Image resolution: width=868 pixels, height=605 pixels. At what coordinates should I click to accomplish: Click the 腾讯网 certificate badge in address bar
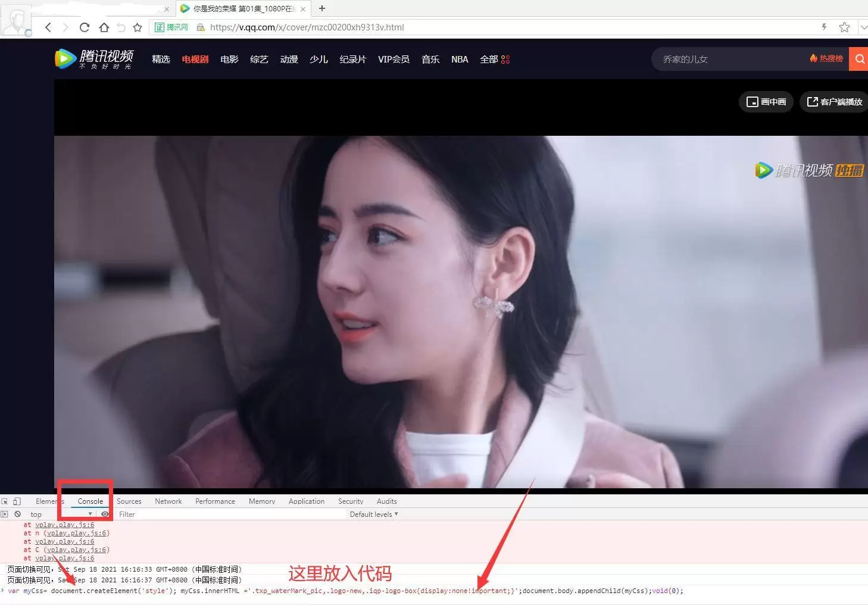tap(171, 27)
